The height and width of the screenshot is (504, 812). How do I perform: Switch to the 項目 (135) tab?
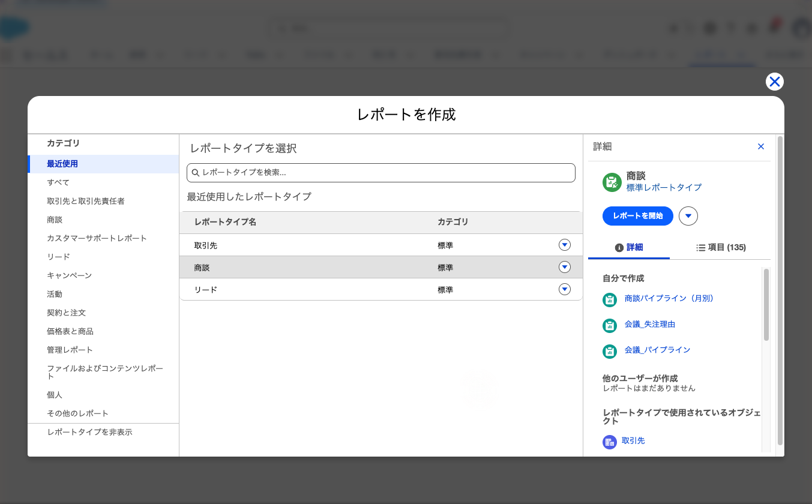[721, 247]
